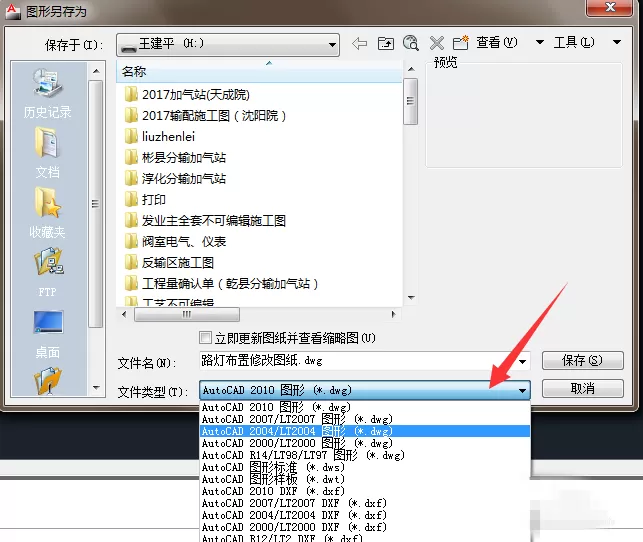Select AutoCAD 2010 图形 (*.dwg) option
Viewport: 643px width, 542px height.
[365, 407]
